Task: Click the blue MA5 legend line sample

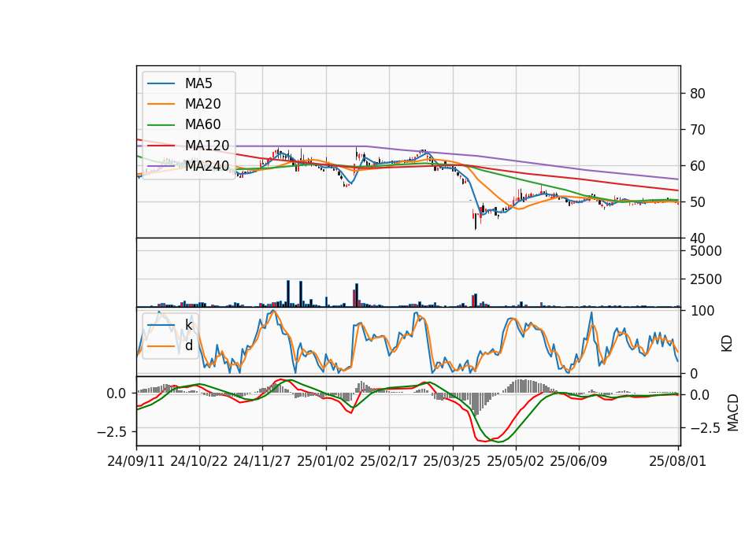Action: click(x=161, y=84)
